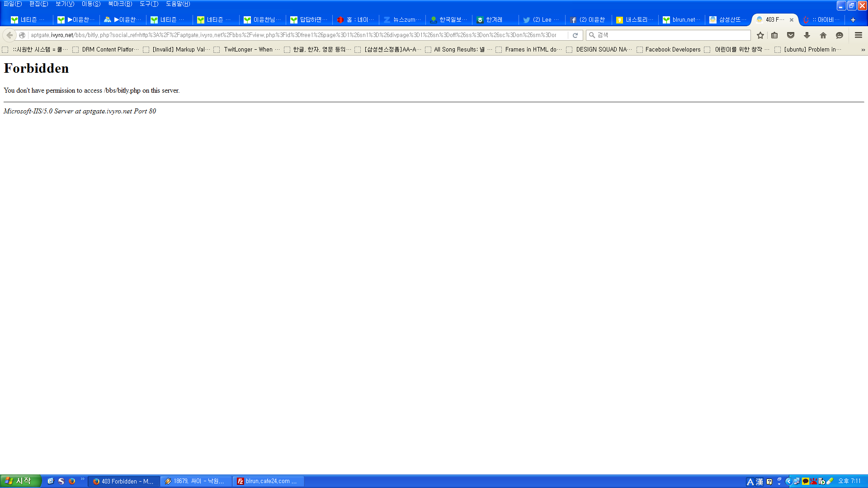The image size is (868, 488).
Task: Click the bookmark star icon
Action: tap(760, 35)
